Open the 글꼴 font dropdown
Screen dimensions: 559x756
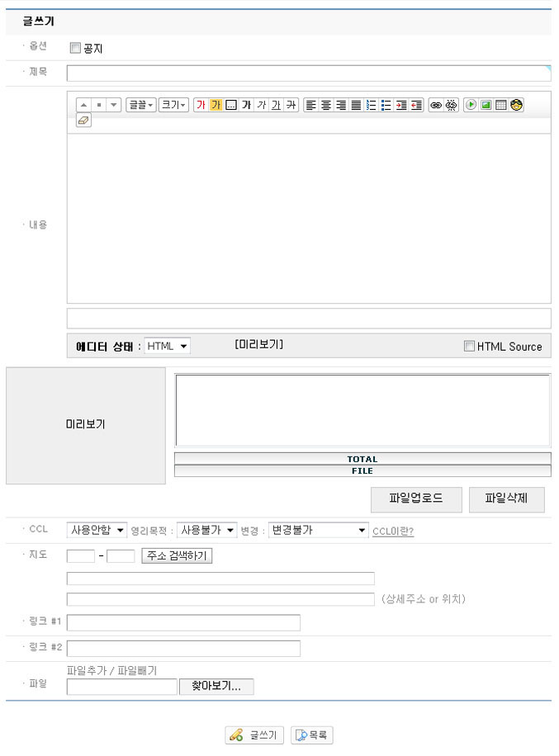click(141, 105)
